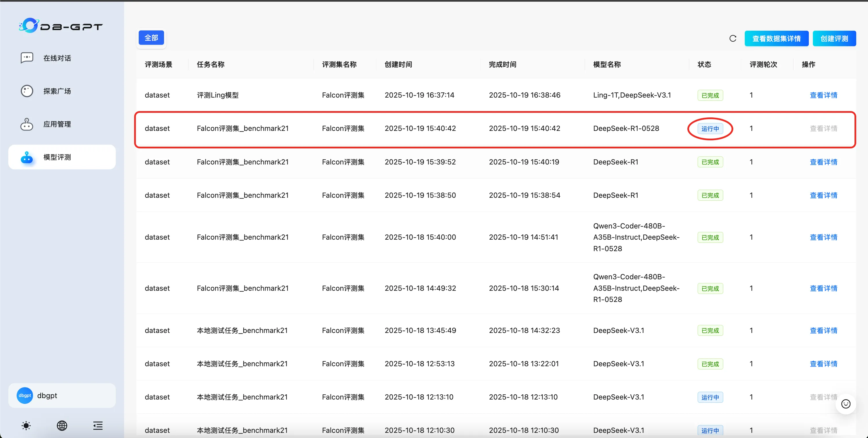Select the 模型评测 sidebar icon
This screenshot has width=868, height=438.
[x=27, y=157]
